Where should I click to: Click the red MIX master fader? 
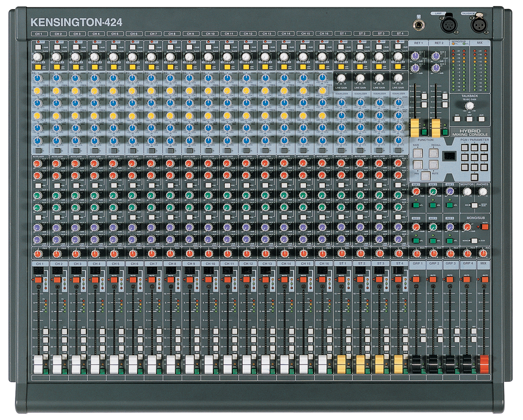tap(484, 364)
